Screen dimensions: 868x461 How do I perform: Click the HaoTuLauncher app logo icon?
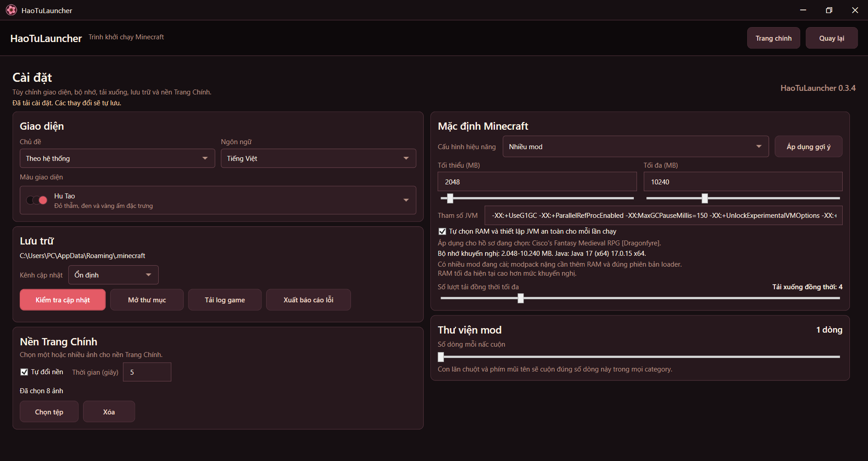point(11,10)
